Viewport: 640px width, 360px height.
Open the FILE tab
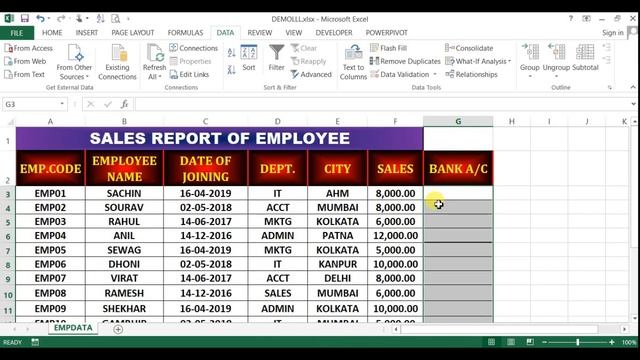tap(17, 33)
